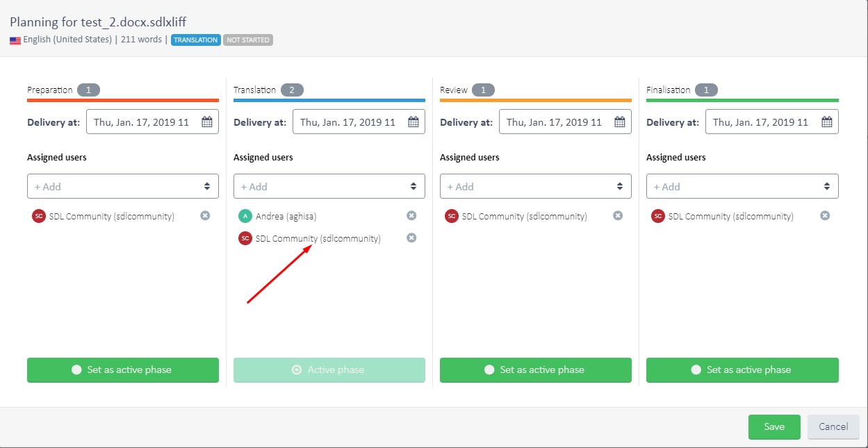Select the Translation phase header
868x448 pixels.
[x=254, y=90]
